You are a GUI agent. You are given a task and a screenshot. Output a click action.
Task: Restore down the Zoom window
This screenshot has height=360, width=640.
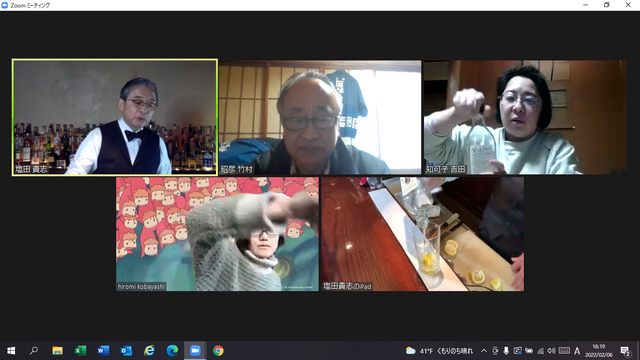[607, 5]
